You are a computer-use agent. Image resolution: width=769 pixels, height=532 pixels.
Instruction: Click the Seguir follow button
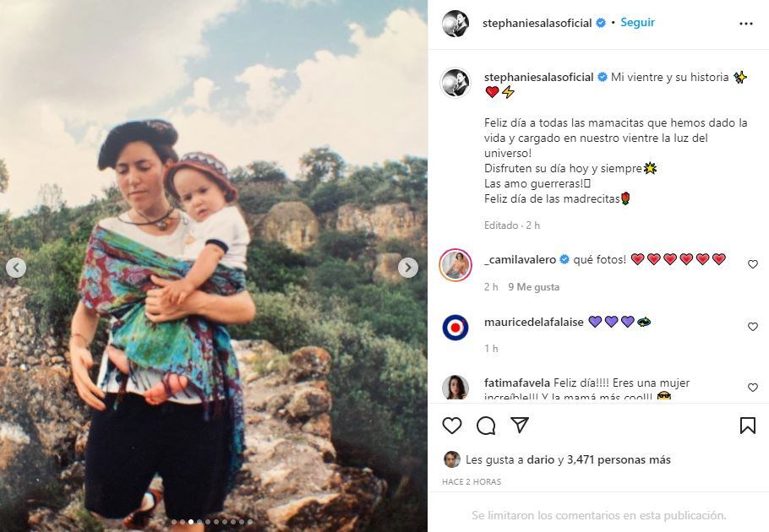tap(637, 23)
